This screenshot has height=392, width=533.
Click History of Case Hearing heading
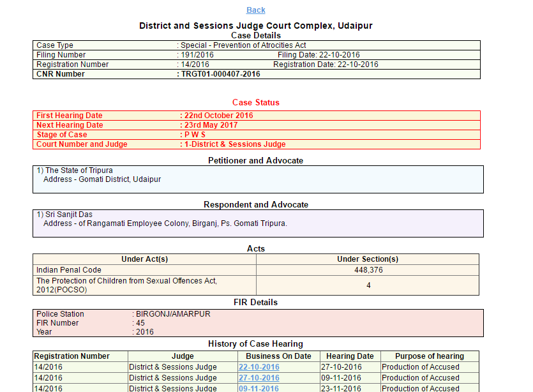pyautogui.click(x=255, y=343)
